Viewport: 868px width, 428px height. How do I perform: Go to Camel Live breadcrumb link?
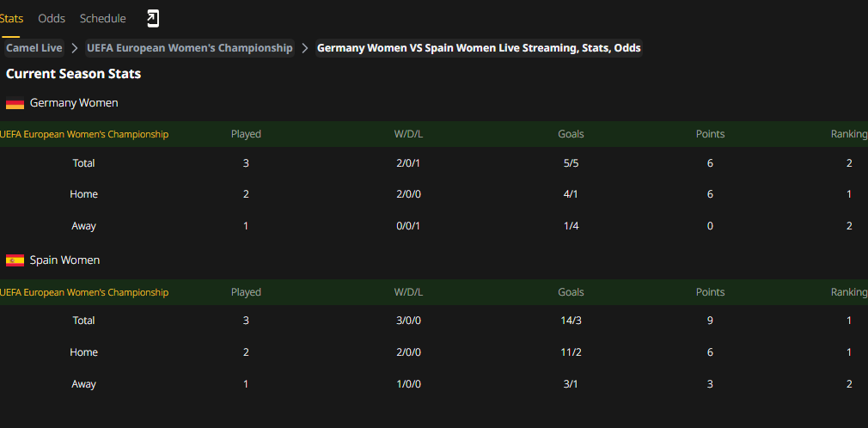(x=34, y=48)
